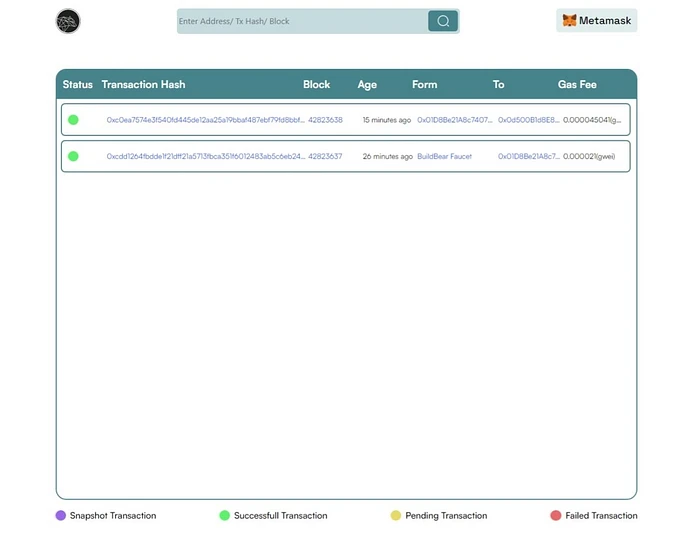Open recipient address 0x0d500B1d8E8

pyautogui.click(x=529, y=120)
